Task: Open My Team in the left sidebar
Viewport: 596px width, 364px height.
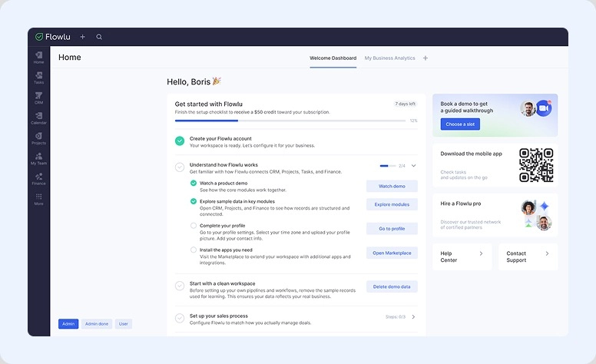Action: click(x=38, y=158)
